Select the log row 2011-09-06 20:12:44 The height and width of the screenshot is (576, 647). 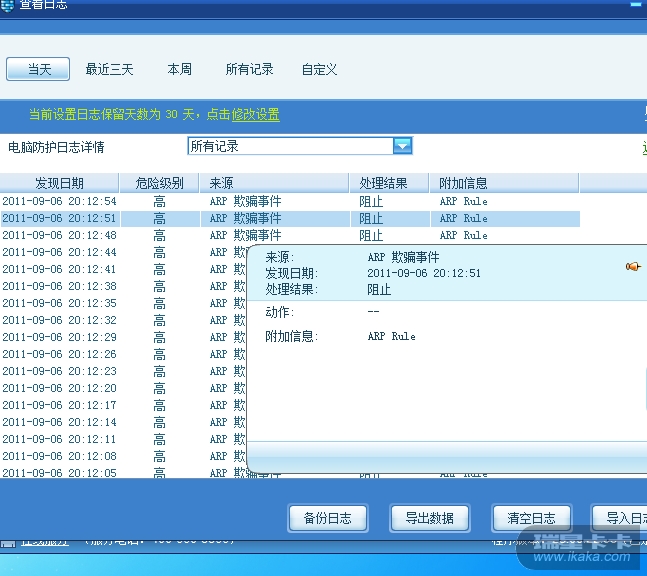[x=123, y=252]
